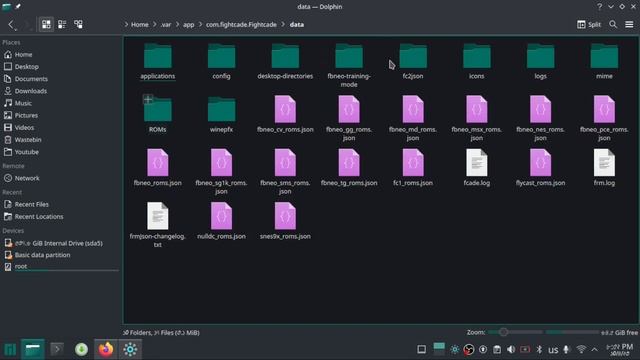Image resolution: width=640 pixels, height=360 pixels.
Task: Switch to Details tree view mode
Action: coord(78,24)
